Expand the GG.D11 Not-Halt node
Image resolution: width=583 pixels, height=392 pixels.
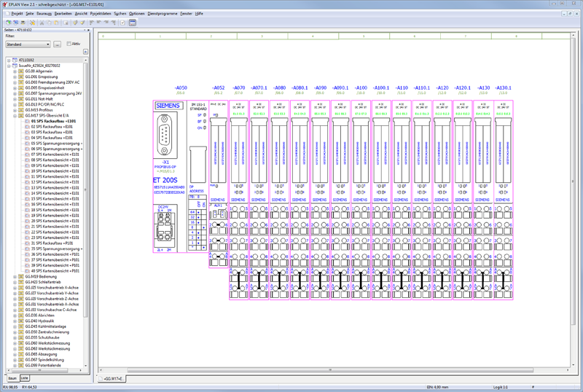pyautogui.click(x=15, y=99)
